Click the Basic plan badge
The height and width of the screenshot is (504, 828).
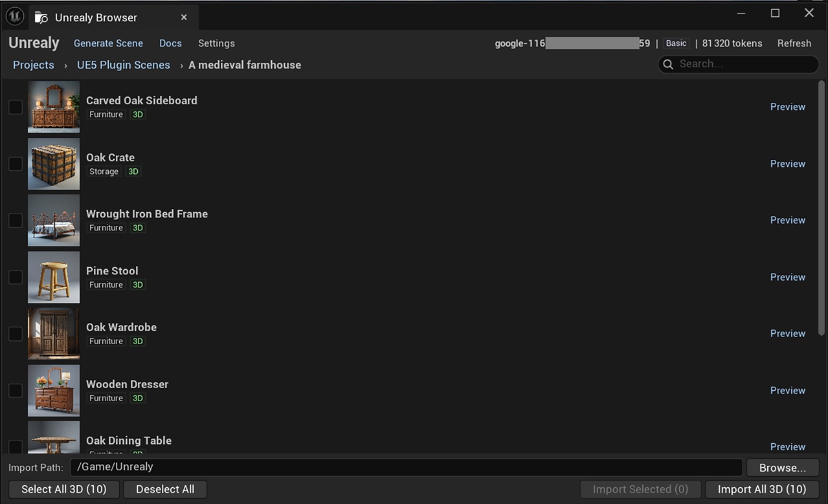(676, 43)
